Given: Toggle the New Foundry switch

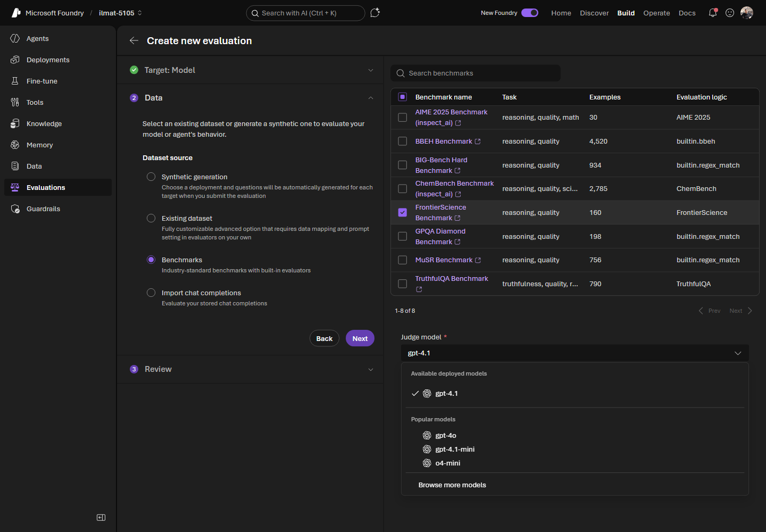Looking at the screenshot, I should click(530, 13).
